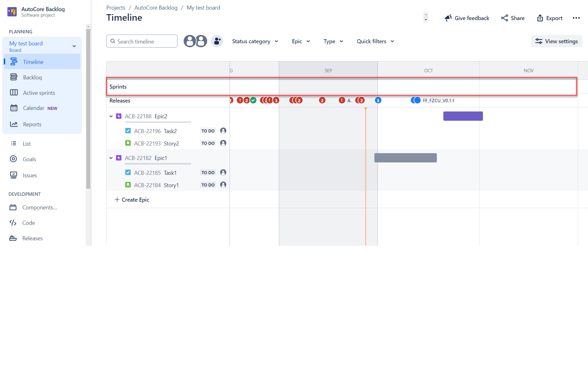Collapse the ACB-22188 Epic2 row
Viewport: 588px width, 369px height.
pos(111,116)
